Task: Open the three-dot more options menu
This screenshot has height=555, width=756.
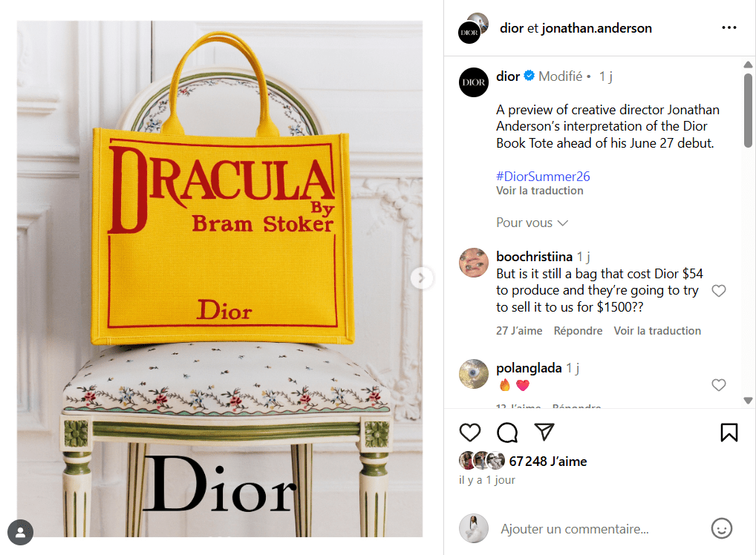Action: coord(729,28)
